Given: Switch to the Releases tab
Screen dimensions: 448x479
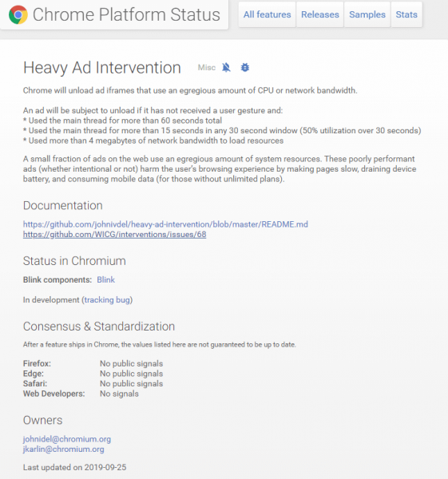Looking at the screenshot, I should (x=320, y=14).
